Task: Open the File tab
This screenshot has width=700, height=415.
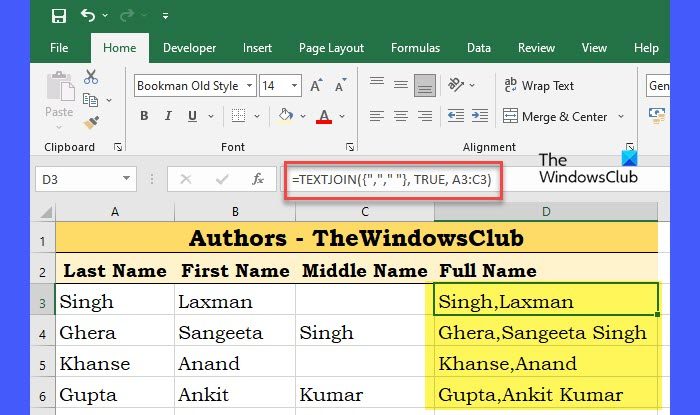Action: click(x=59, y=48)
